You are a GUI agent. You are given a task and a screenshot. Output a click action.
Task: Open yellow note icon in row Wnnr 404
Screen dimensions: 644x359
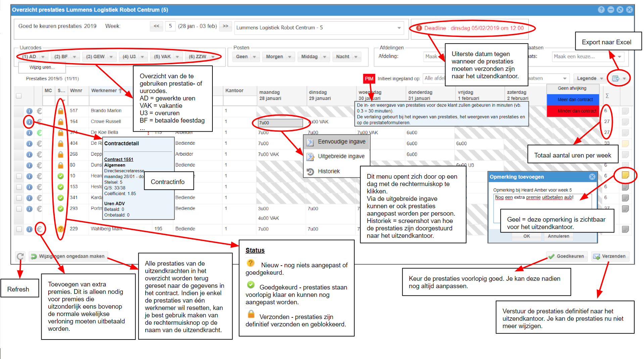tap(625, 144)
